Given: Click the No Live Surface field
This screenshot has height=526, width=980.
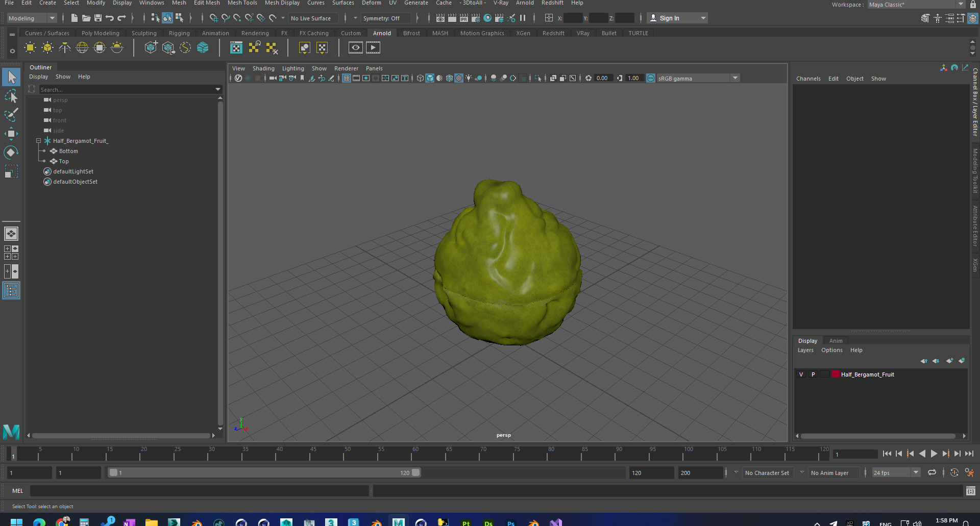Looking at the screenshot, I should coord(314,18).
